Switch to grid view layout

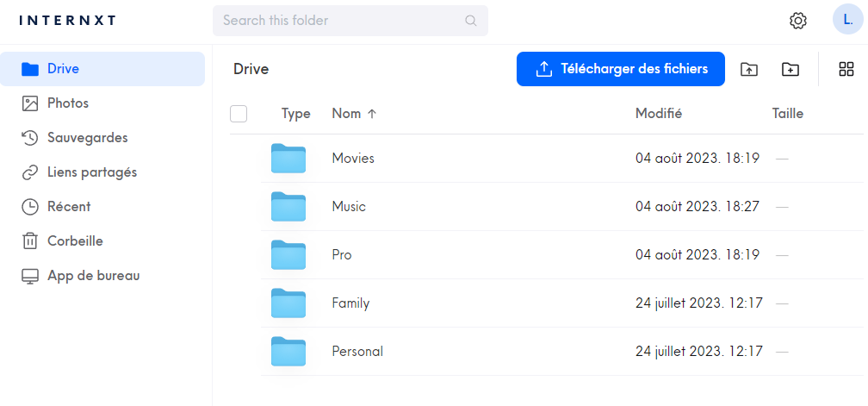click(x=846, y=70)
